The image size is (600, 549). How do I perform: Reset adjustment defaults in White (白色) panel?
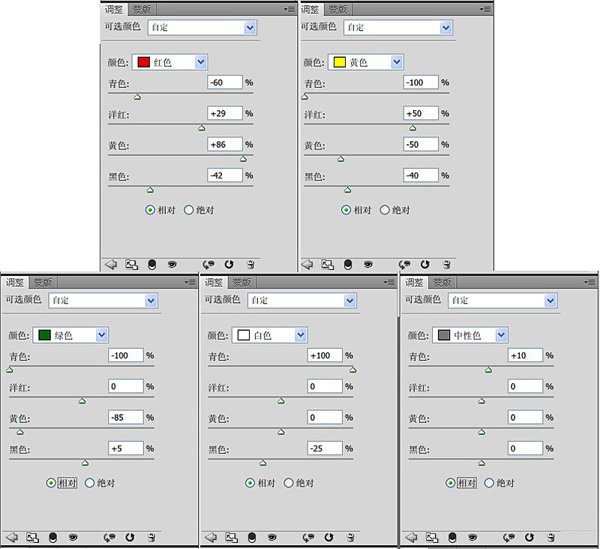(x=329, y=538)
